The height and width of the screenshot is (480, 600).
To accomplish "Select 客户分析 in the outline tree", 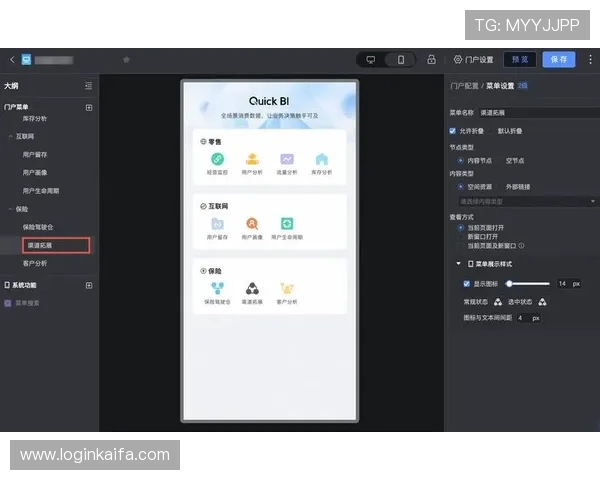I will coord(35,263).
